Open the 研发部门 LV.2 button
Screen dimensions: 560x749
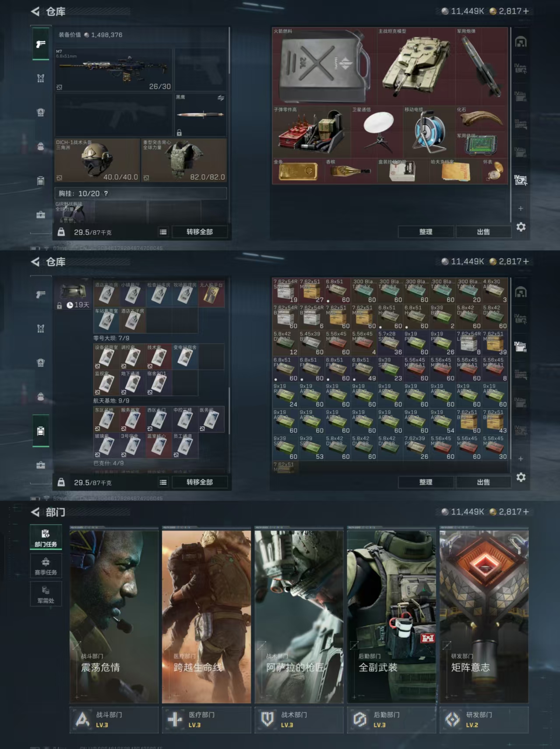[484, 719]
